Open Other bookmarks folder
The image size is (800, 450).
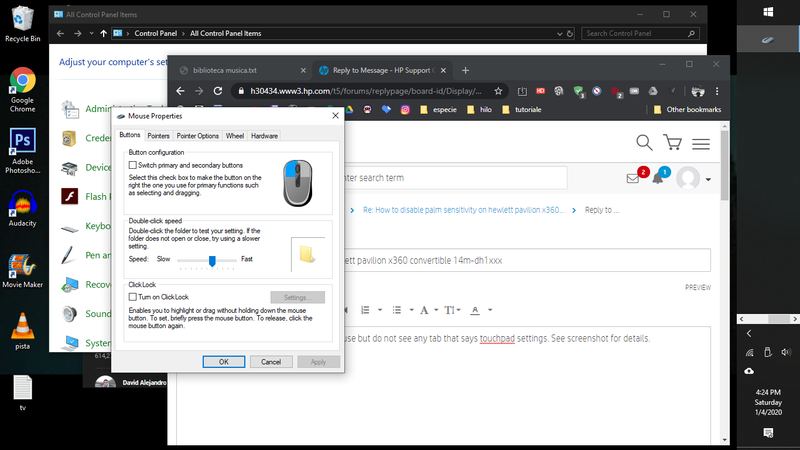tap(687, 109)
